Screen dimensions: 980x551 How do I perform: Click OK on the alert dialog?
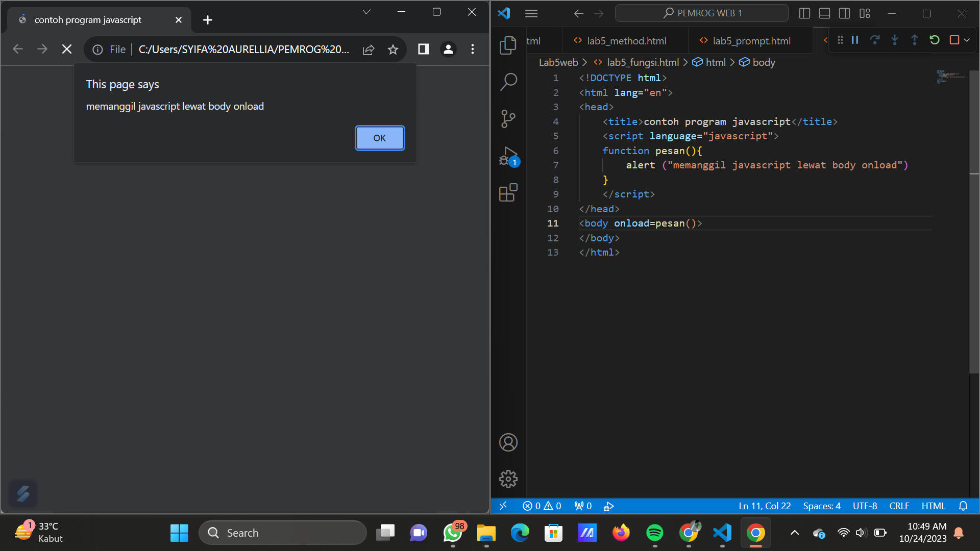coord(379,138)
